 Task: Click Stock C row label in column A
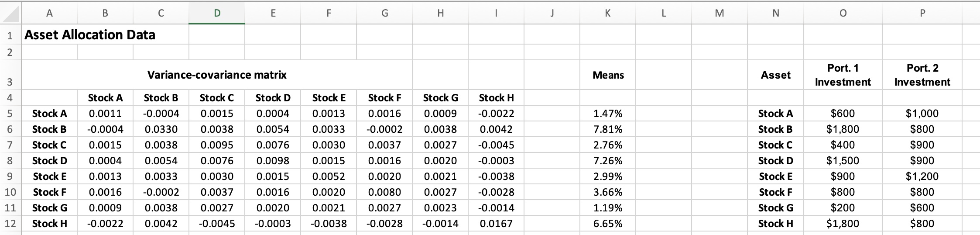[x=49, y=145]
